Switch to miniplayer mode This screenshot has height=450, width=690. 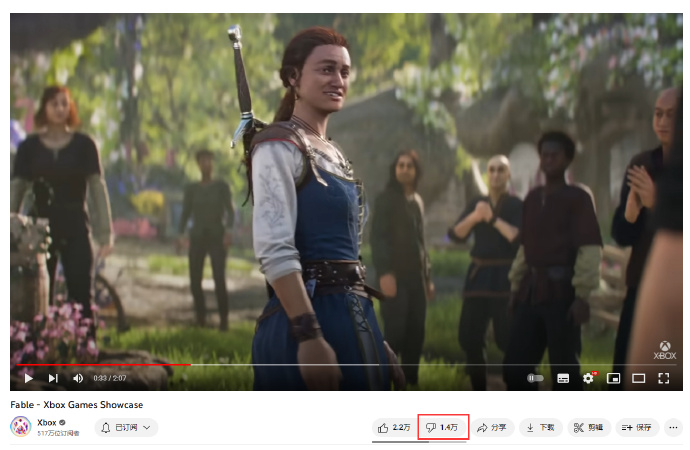tap(614, 378)
